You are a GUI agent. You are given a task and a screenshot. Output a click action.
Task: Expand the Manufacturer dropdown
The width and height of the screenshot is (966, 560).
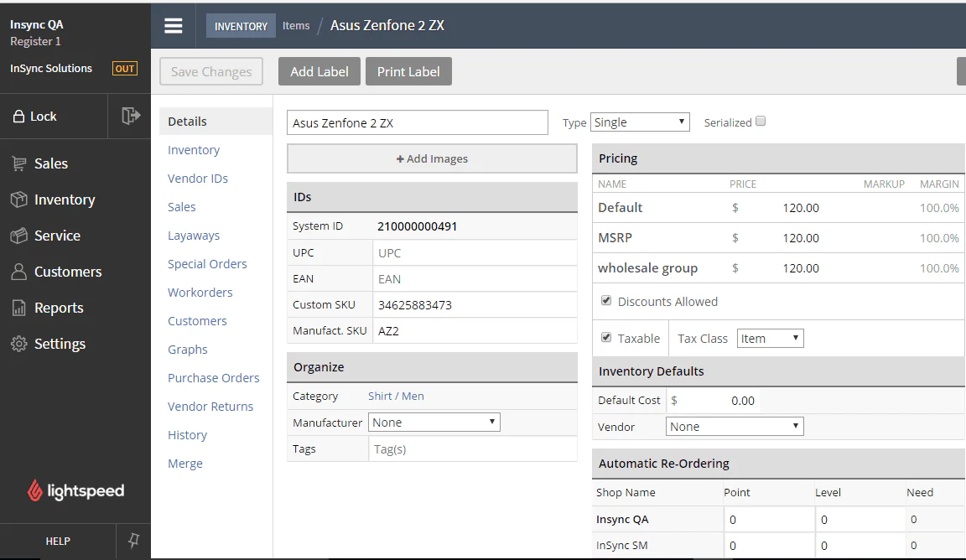434,422
